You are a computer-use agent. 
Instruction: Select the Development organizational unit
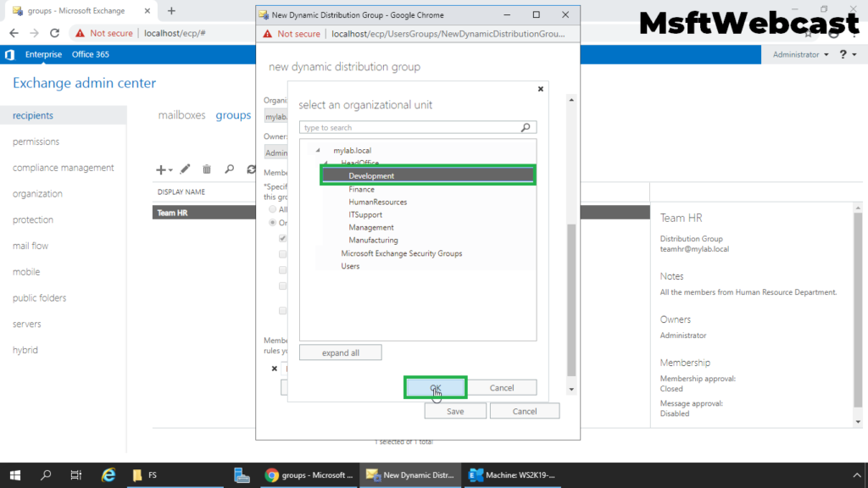428,176
